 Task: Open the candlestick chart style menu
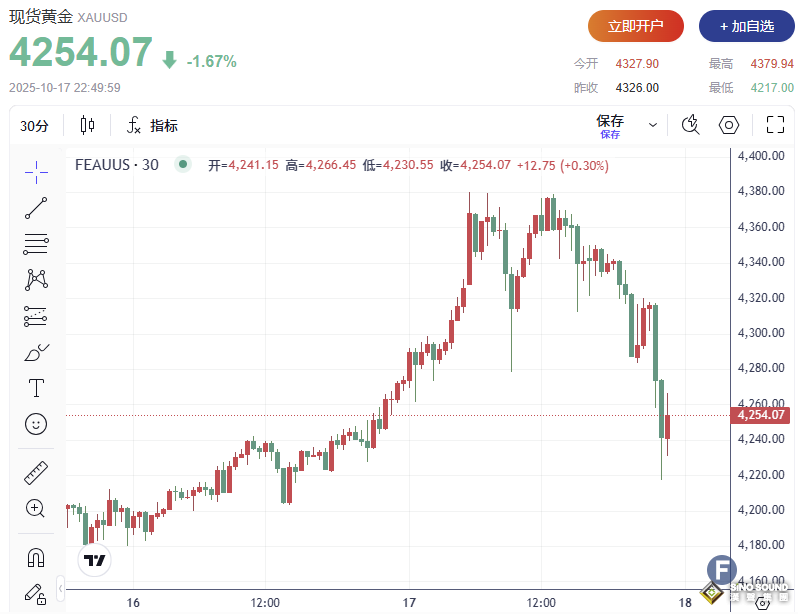coord(87,125)
